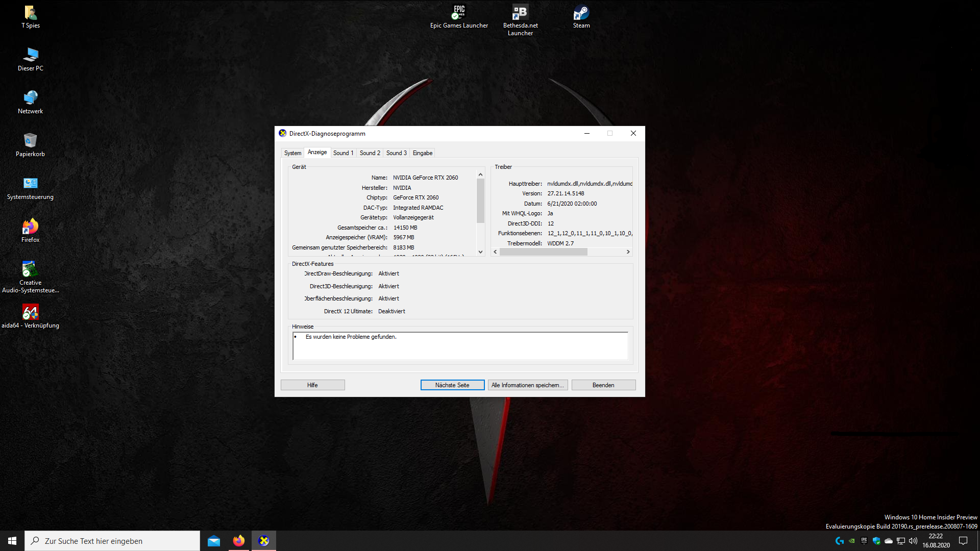
Task: Click the Nächste Seite button
Action: (452, 385)
